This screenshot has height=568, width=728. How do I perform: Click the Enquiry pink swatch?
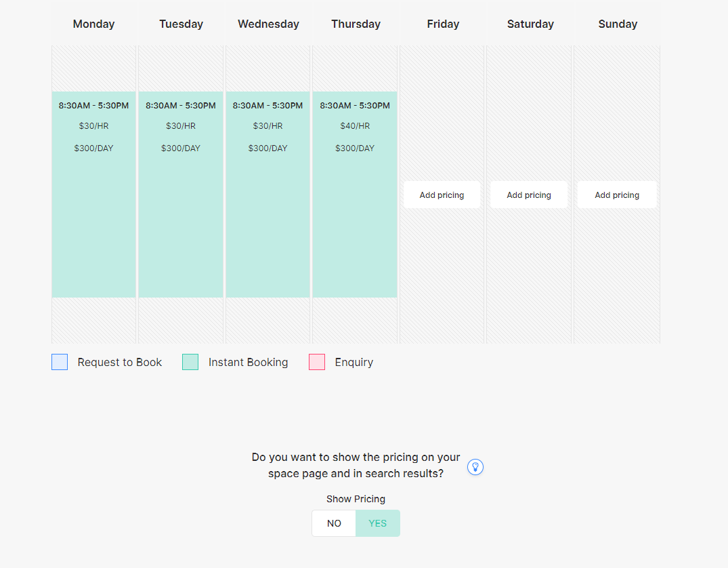tap(317, 362)
